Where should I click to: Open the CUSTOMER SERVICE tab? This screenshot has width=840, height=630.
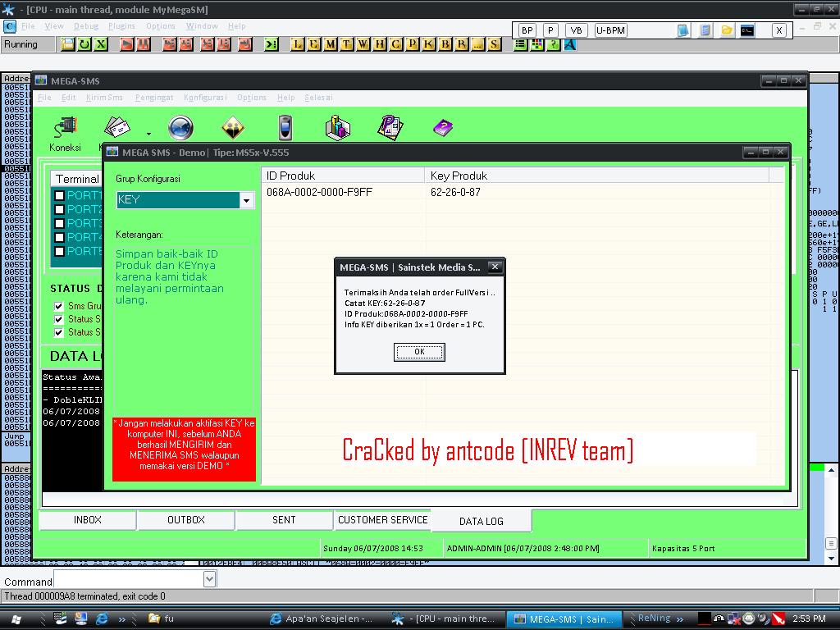(x=382, y=519)
